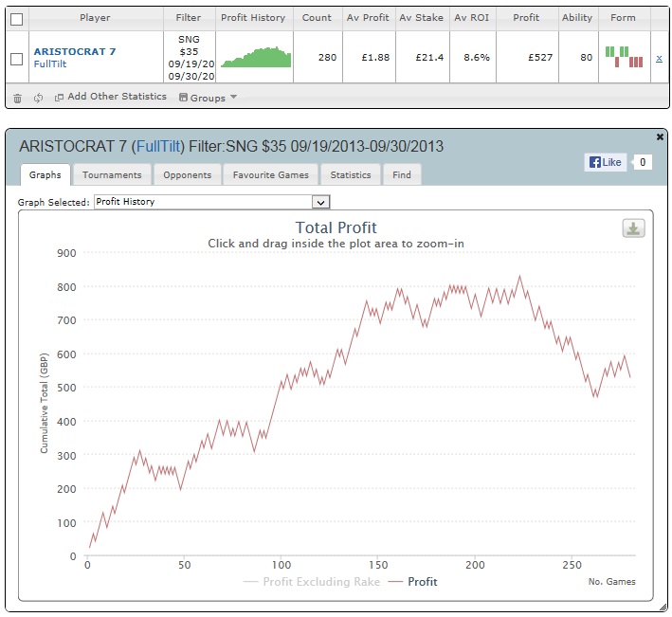672x617 pixels.
Task: Click the Total Profit chart title
Action: coord(336,227)
